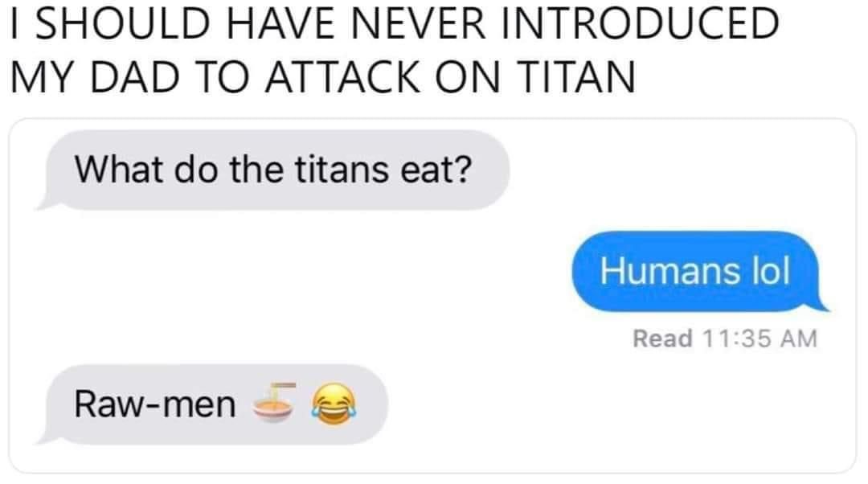Viewport: 868px width, 484px height.
Task: Tap the gray "Raw-men" message bubble
Action: coord(212,405)
